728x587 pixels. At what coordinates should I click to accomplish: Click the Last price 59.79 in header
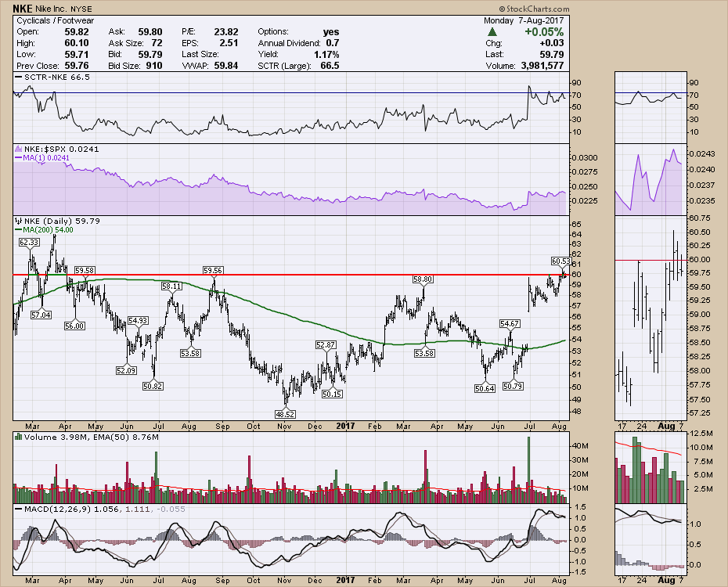[552, 54]
